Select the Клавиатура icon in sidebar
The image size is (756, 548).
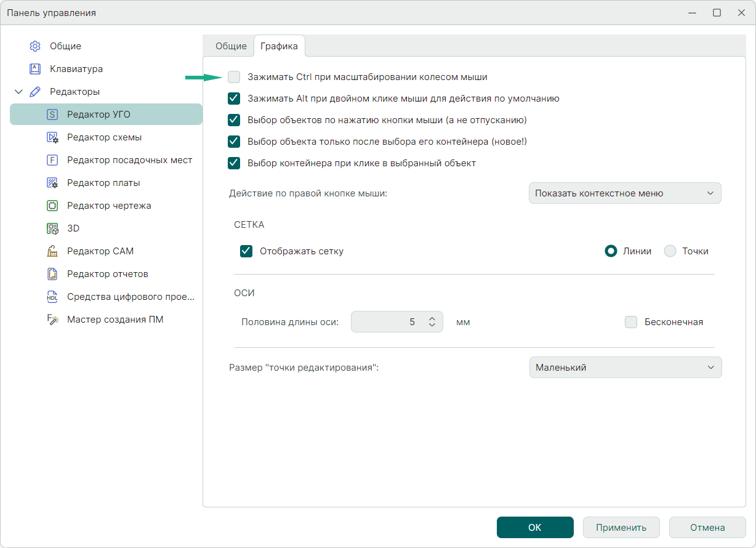click(35, 69)
